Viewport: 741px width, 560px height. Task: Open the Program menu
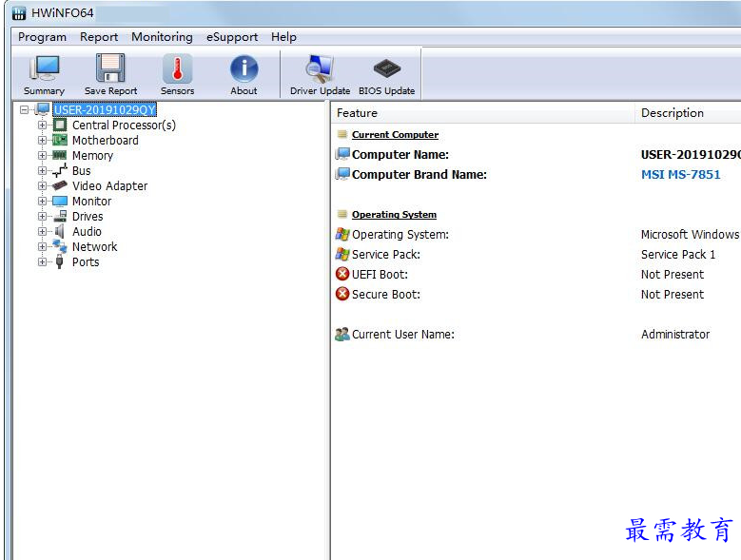[42, 37]
